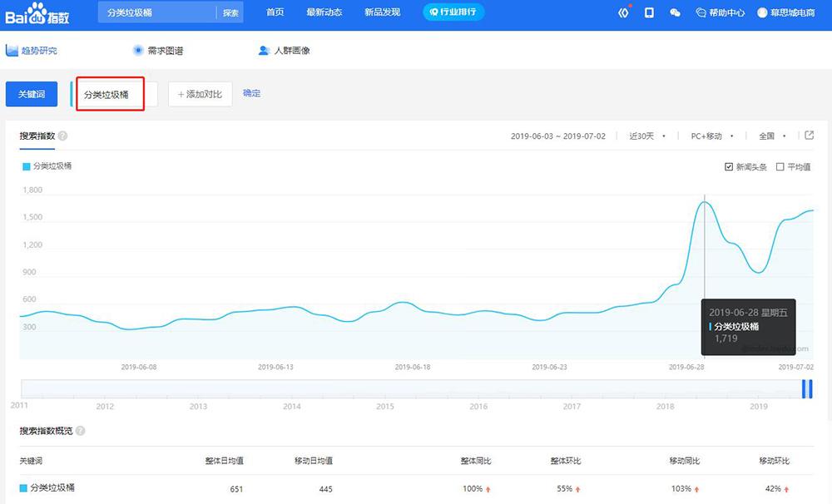The height and width of the screenshot is (504, 832).
Task: Toggle the 分类垃圾桶 chart legend
Action: pyautogui.click(x=47, y=166)
